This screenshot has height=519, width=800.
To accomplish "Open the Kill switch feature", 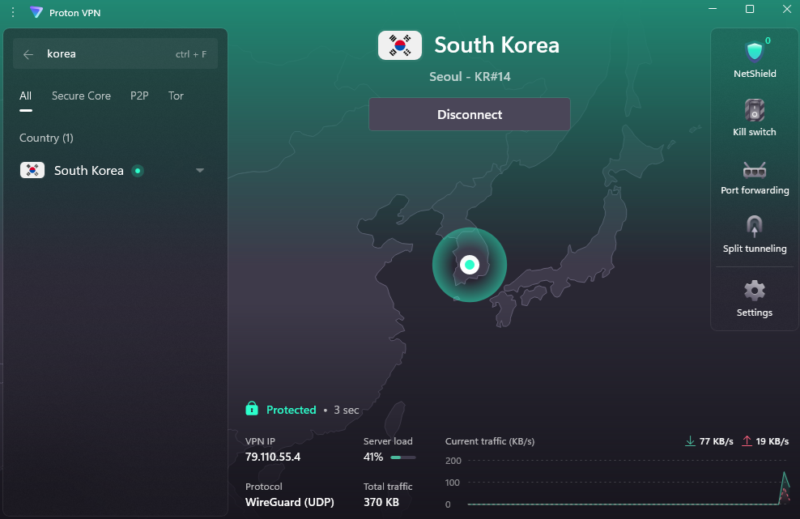I will tap(754, 117).
